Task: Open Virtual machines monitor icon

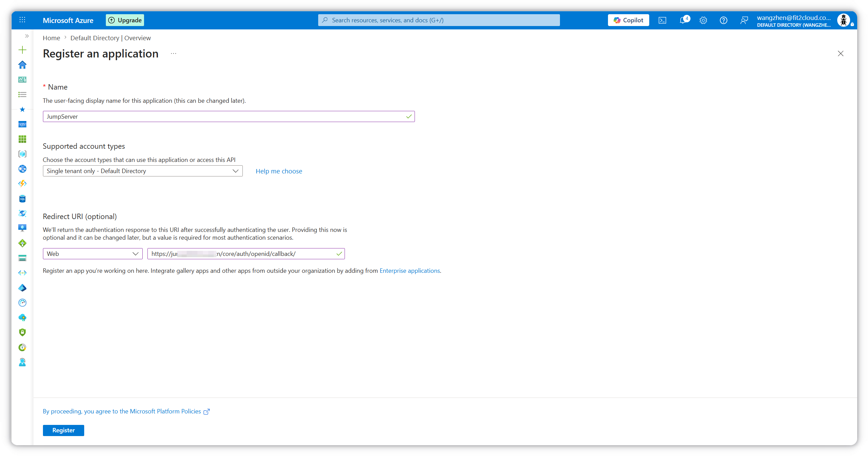Action: (x=22, y=228)
